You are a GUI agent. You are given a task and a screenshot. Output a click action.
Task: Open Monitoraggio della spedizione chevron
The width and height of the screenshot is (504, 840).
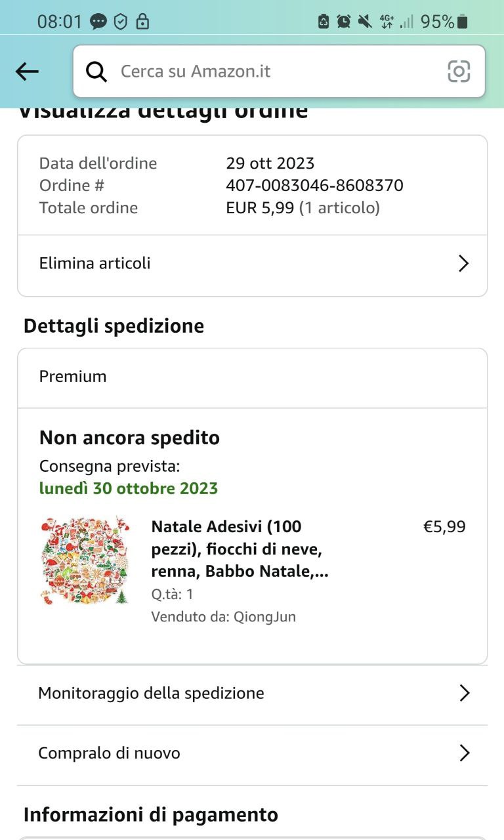tap(464, 693)
